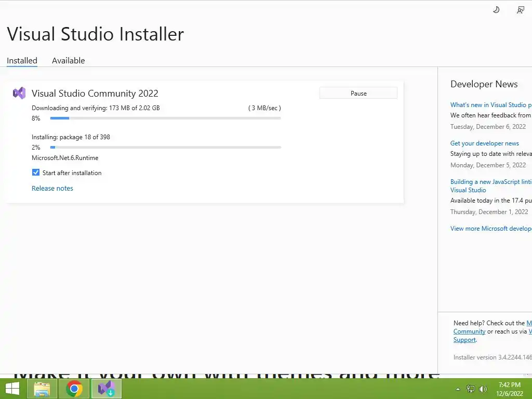Image resolution: width=532 pixels, height=399 pixels.
Task: Switch to the Installed tab
Action: click(22, 61)
